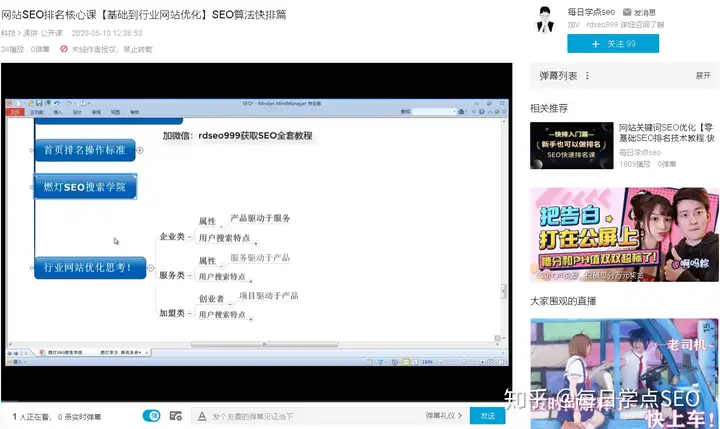Select the 燃灯SEO搜索学院 mind map node
Image resolution: width=720 pixels, height=429 pixels.
click(x=85, y=186)
